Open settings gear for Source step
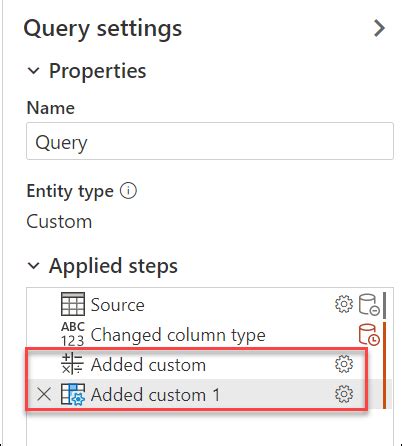The height and width of the screenshot is (446, 402). pyautogui.click(x=344, y=304)
